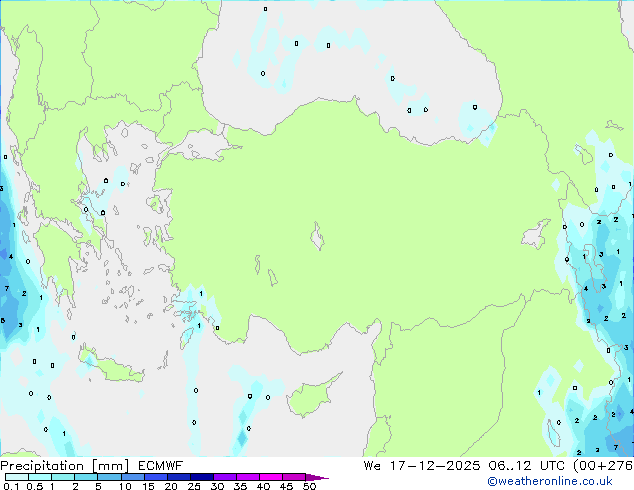Screen dimensions: 634x490
Task: Click the '06..12 UTC' time range text
Action: (x=526, y=466)
